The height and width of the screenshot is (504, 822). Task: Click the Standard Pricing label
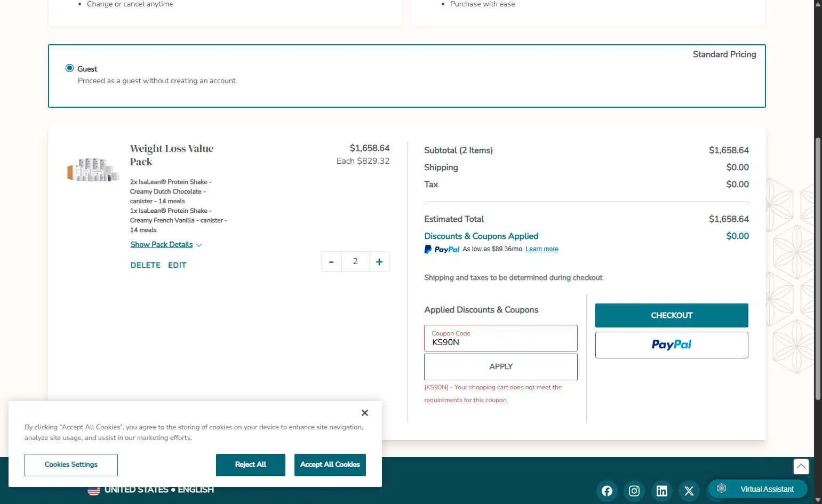pyautogui.click(x=724, y=54)
